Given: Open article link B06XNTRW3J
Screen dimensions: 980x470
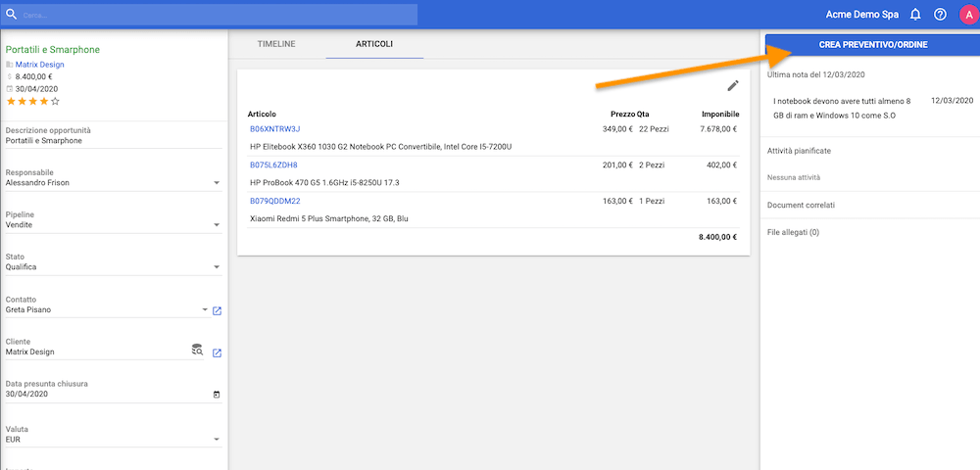Looking at the screenshot, I should (275, 129).
